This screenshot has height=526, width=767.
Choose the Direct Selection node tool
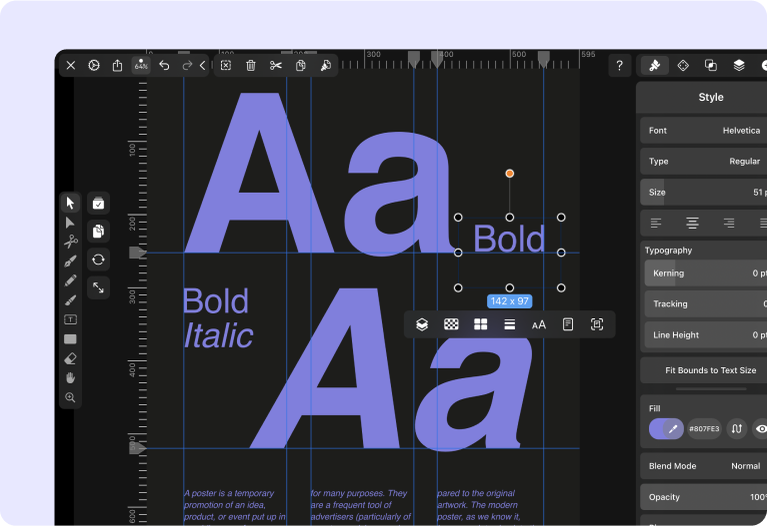[70, 223]
